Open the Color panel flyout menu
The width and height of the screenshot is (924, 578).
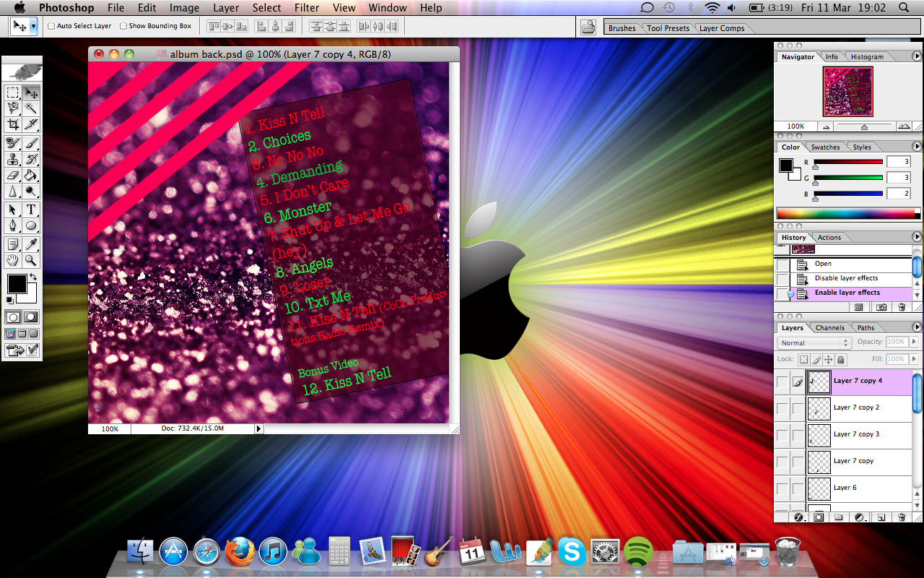point(917,147)
